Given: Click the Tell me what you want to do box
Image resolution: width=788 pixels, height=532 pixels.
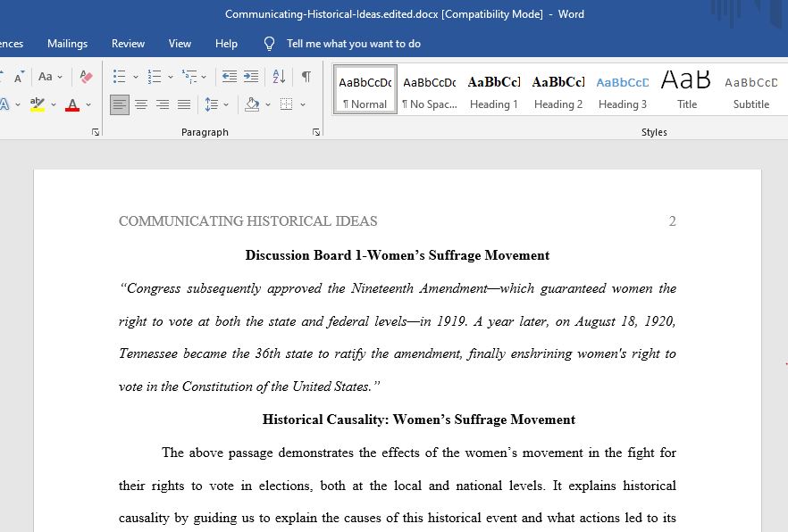Looking at the screenshot, I should [x=354, y=44].
